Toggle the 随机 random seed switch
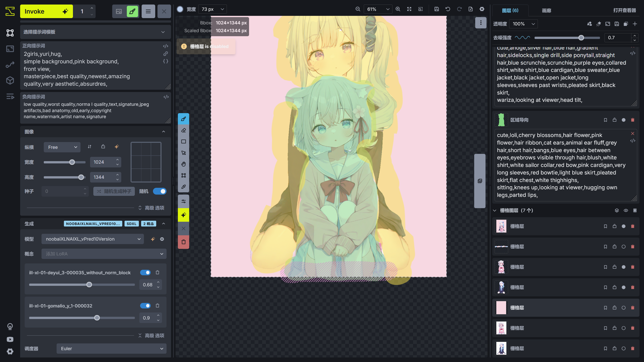Viewport: 644px width, 362px height. coord(160,191)
